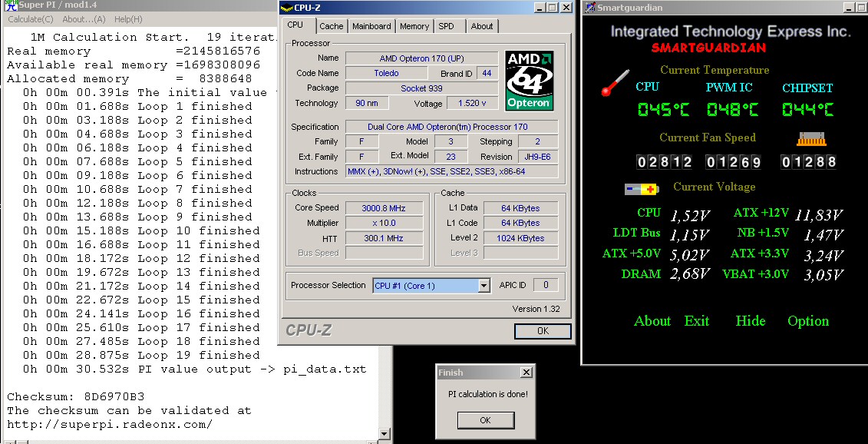Viewport: 868px width, 444px height.
Task: Click the Name field AMD Opteron 170 (UP)
Action: pos(422,58)
